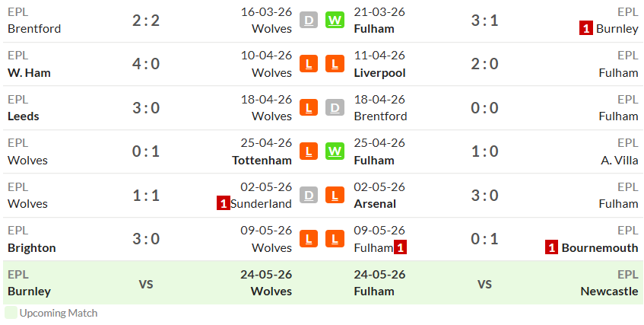Click the orange L badge for Liverpool vs Fulham

point(335,64)
